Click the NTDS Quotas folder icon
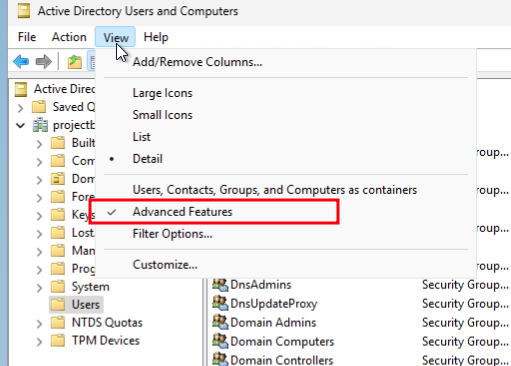511x366 pixels. (x=58, y=323)
